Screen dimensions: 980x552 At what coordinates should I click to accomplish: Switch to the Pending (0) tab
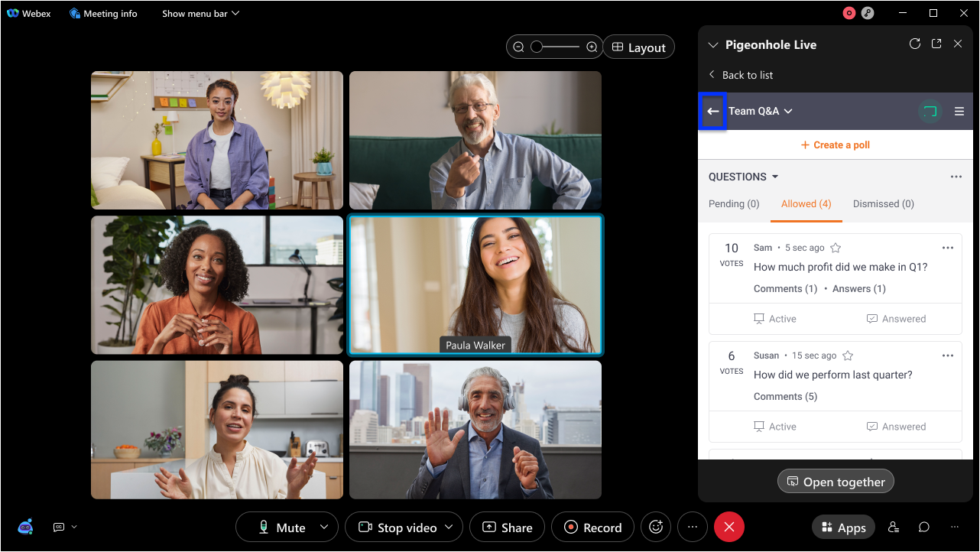pos(734,204)
